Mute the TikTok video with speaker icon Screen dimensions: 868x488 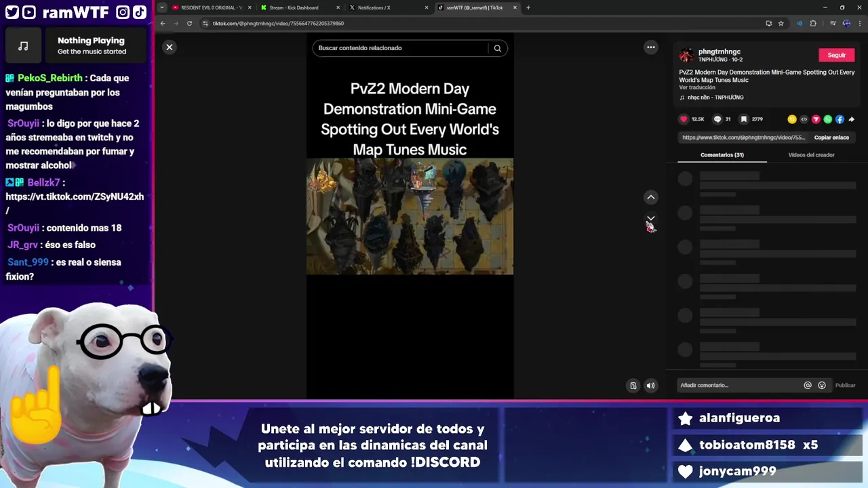[x=651, y=386]
